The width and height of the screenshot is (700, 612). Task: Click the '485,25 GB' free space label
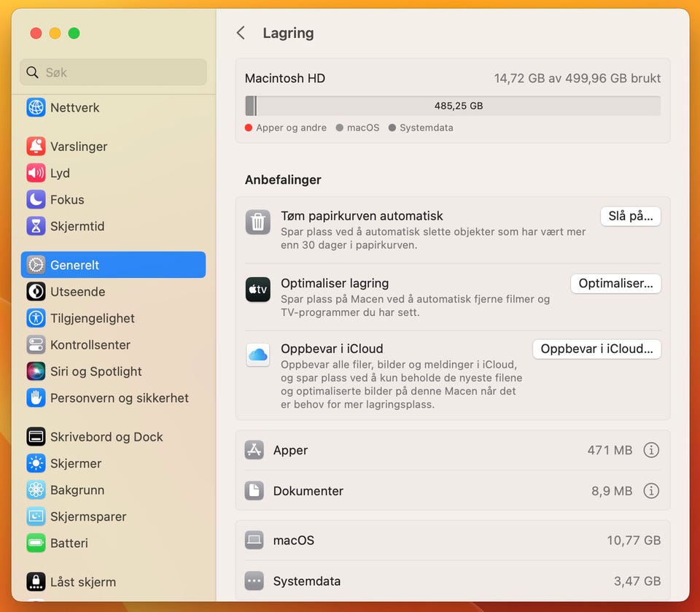pos(459,106)
